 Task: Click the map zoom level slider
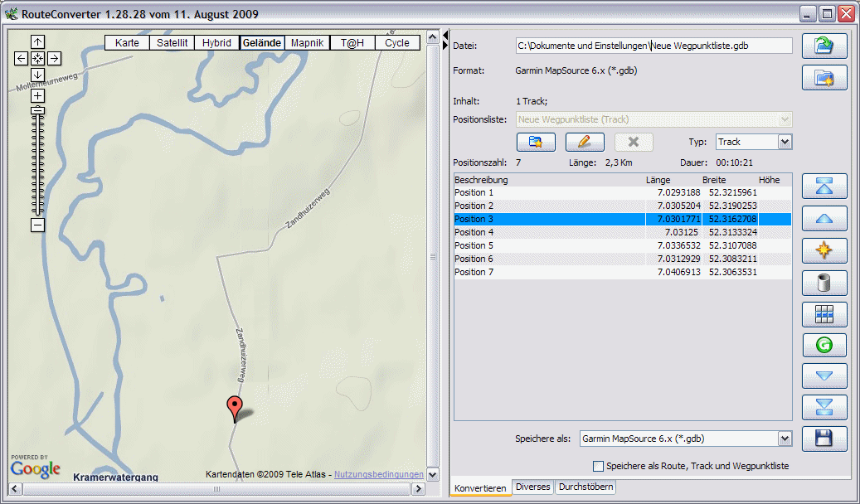pyautogui.click(x=38, y=166)
